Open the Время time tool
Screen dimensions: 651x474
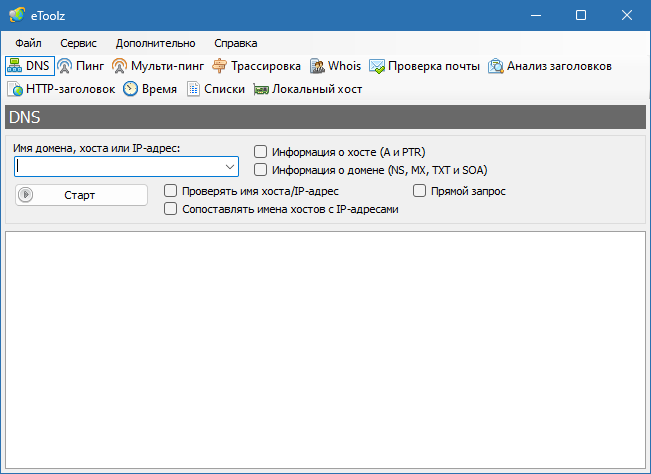pyautogui.click(x=150, y=89)
